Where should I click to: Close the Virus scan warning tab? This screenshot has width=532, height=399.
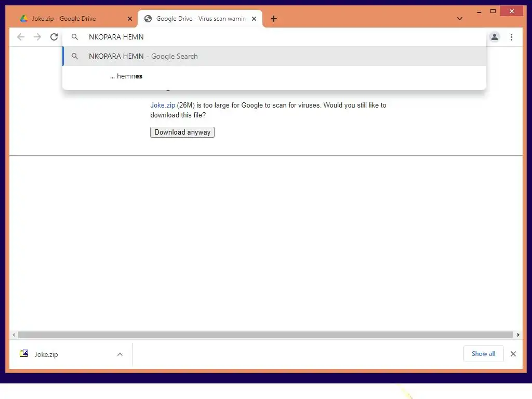pos(254,19)
